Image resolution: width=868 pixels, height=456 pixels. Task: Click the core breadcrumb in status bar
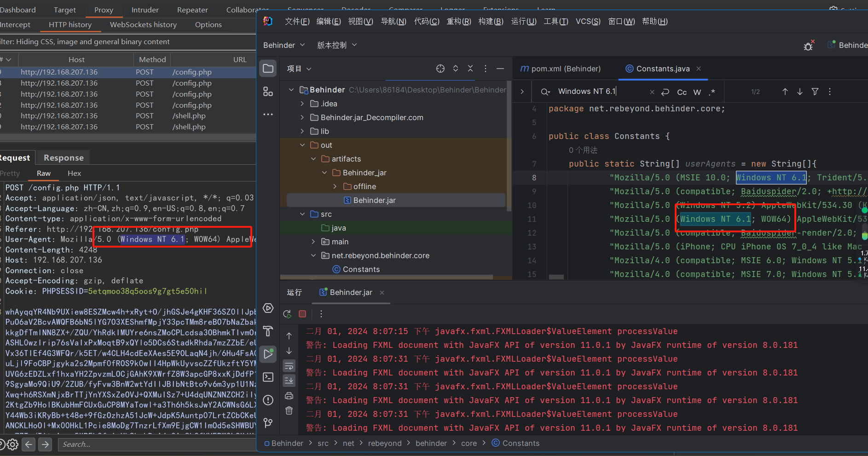point(469,443)
